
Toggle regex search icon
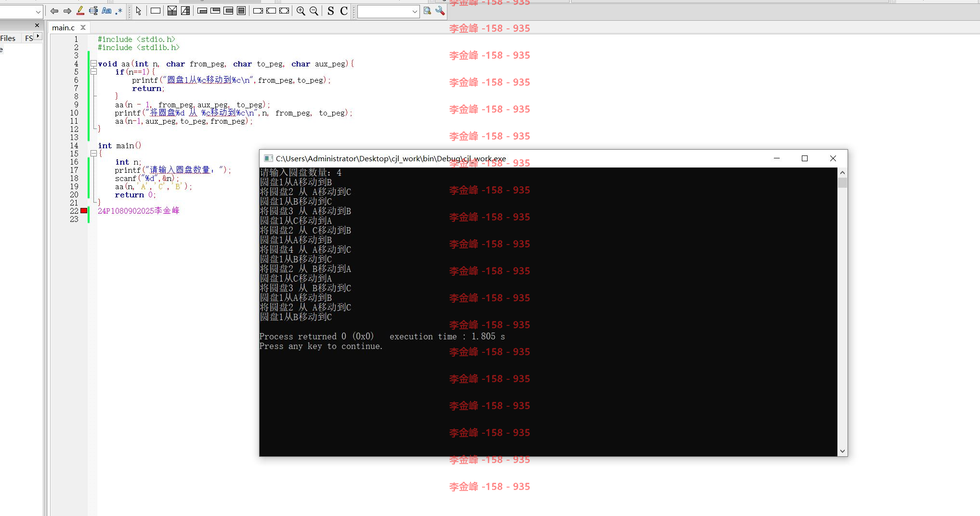(x=118, y=11)
